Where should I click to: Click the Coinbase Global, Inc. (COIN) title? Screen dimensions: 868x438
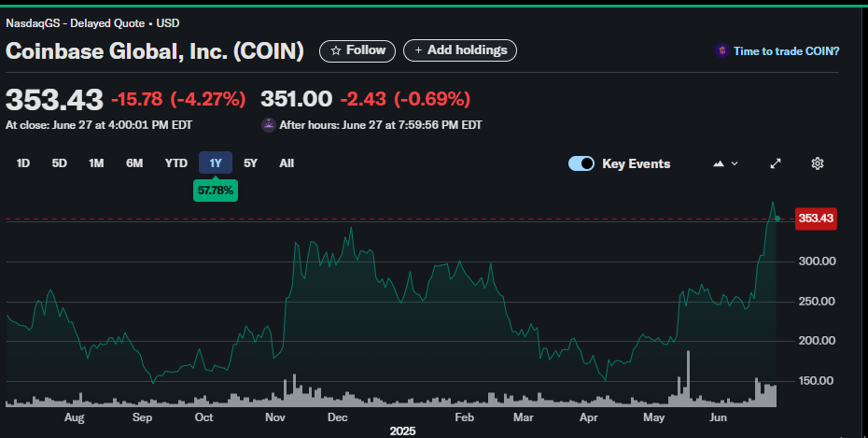(x=155, y=51)
